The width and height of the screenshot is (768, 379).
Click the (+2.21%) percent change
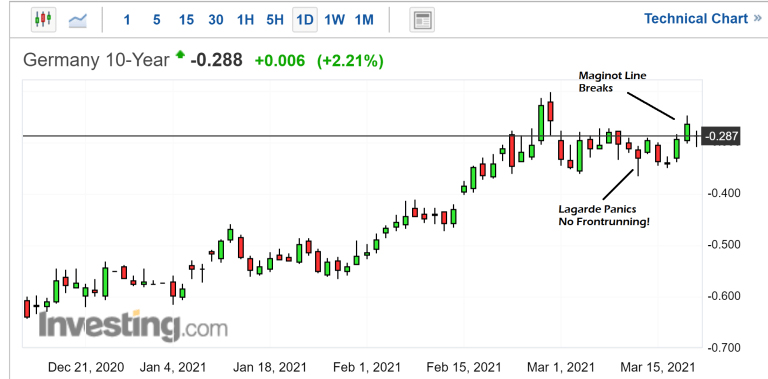[350, 61]
